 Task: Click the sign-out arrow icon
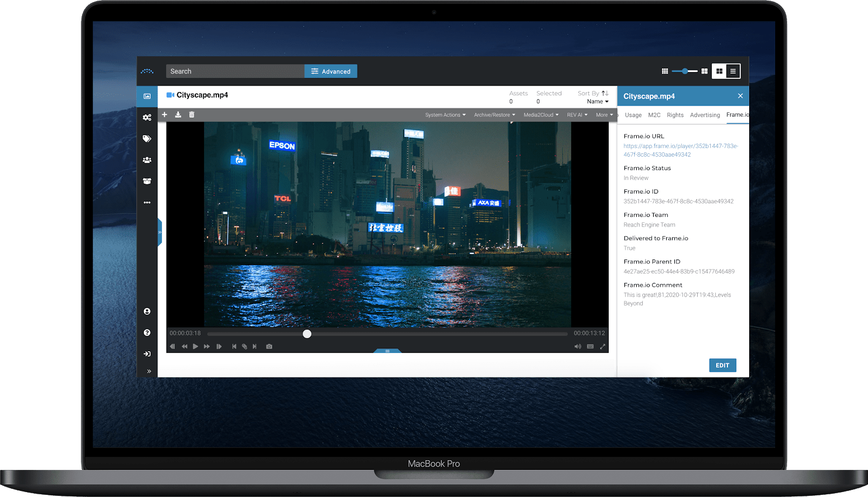click(147, 354)
